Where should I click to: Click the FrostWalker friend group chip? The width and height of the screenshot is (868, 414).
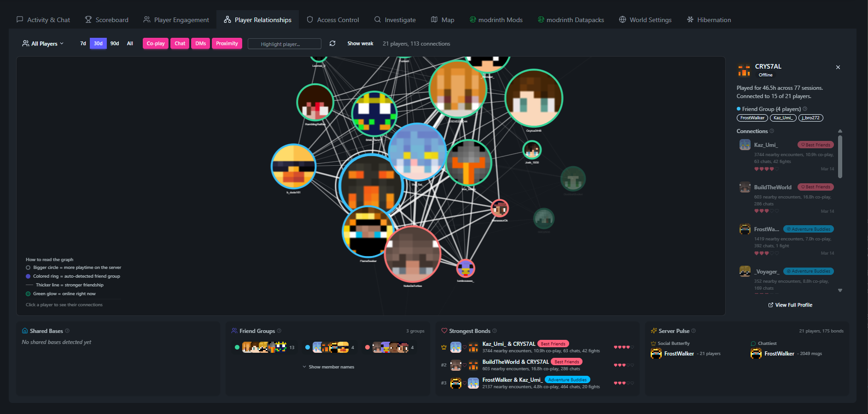752,118
